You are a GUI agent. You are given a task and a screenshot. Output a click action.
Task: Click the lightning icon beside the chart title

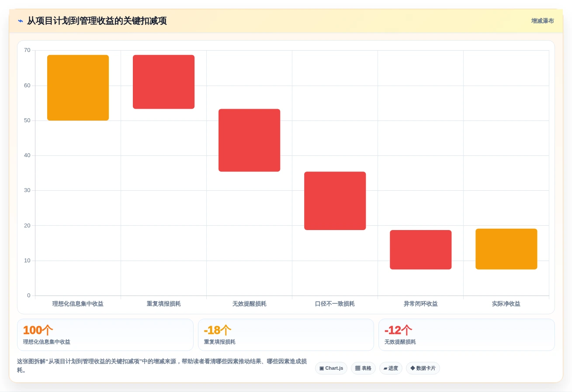(21, 21)
